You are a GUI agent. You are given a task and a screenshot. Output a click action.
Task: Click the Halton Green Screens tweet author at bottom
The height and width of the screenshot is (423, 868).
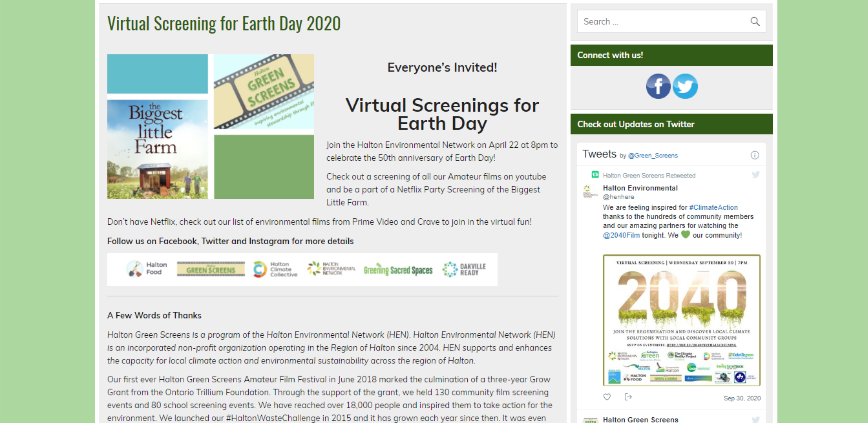(640, 419)
